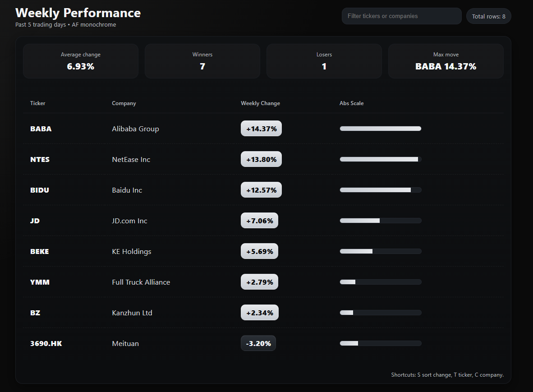Image resolution: width=533 pixels, height=392 pixels.
Task: Sort by the Ticker column header
Action: pyautogui.click(x=38, y=103)
